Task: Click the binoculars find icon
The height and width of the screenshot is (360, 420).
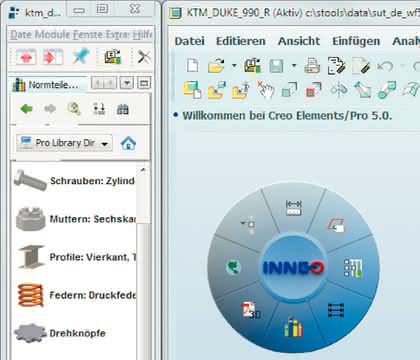Action: tap(123, 109)
